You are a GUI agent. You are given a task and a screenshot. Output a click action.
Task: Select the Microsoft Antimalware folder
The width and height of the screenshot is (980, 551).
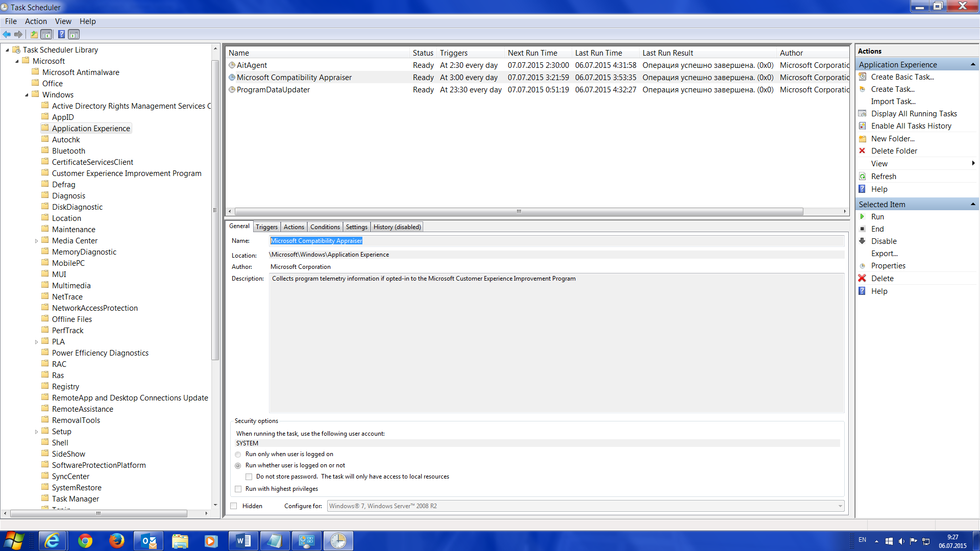pos(81,72)
